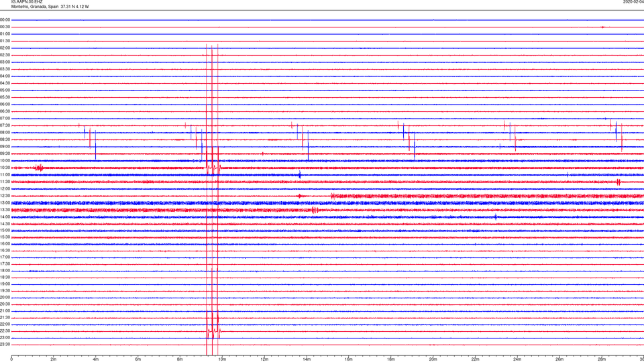Select the 14:30 trace time label

tap(5, 224)
